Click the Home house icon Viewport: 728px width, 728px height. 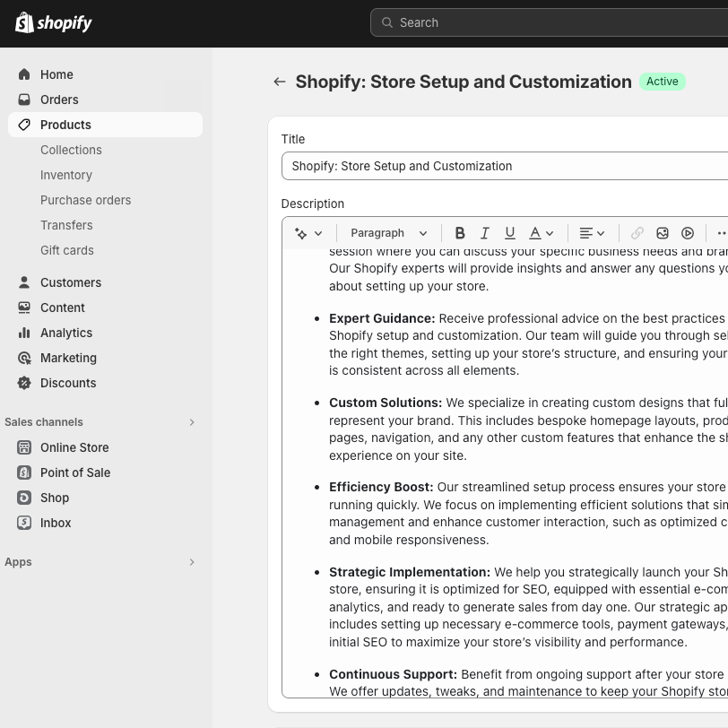(24, 74)
